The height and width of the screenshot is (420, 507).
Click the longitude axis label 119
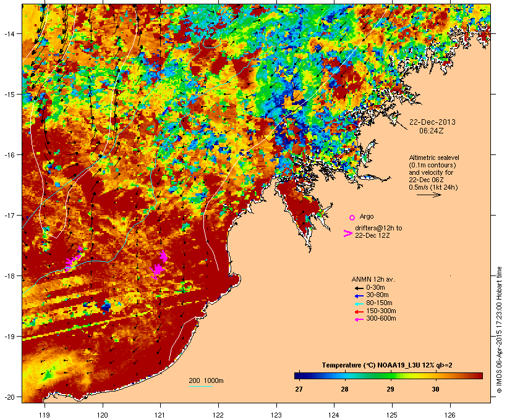click(45, 415)
